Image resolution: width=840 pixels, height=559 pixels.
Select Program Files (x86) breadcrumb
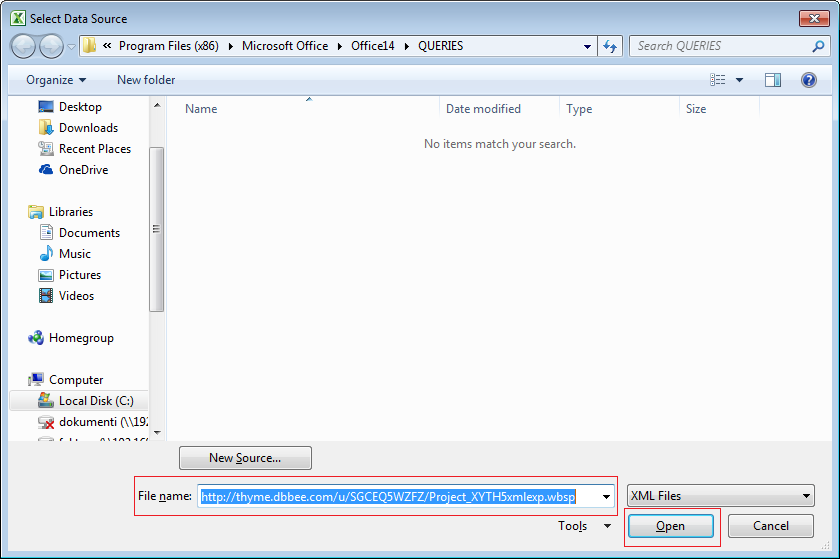pyautogui.click(x=169, y=46)
